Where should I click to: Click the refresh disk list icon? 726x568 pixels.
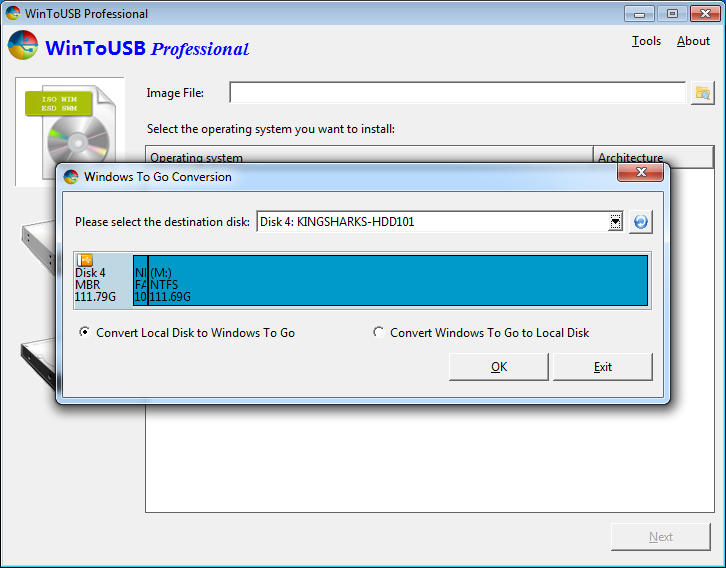640,222
